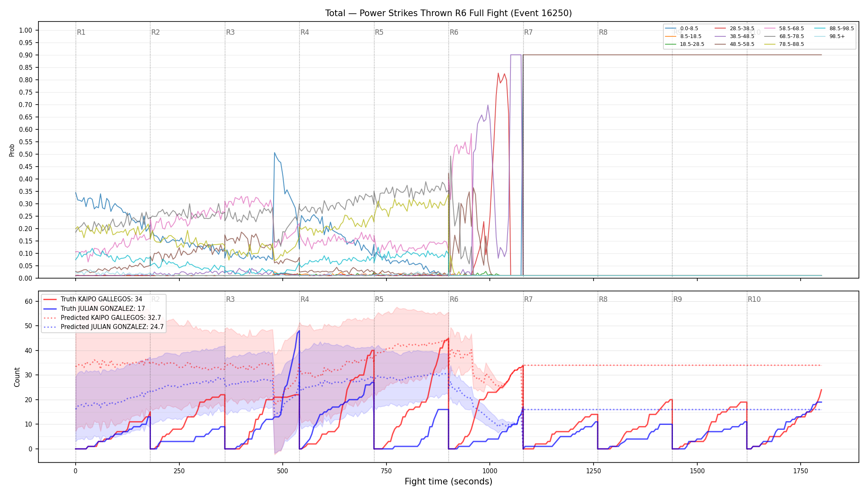This screenshot has height=496, width=868.
Task: Click the 30 tick on the Count axis
Action: 29,375
